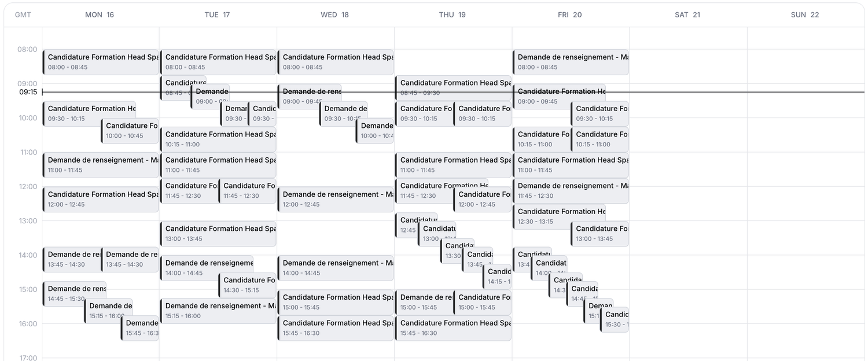The width and height of the screenshot is (868, 361).
Task: Open Friday 08:00 Demande de renseignement event
Action: (571, 62)
